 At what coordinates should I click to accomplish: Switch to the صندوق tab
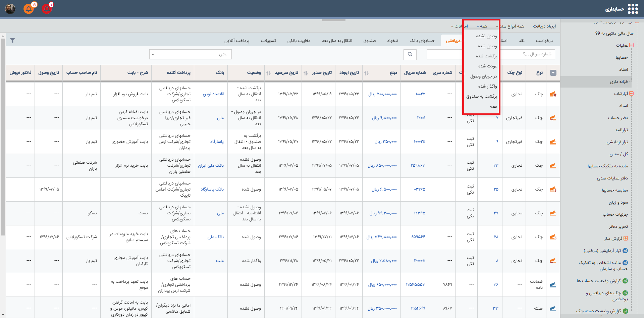370,41
